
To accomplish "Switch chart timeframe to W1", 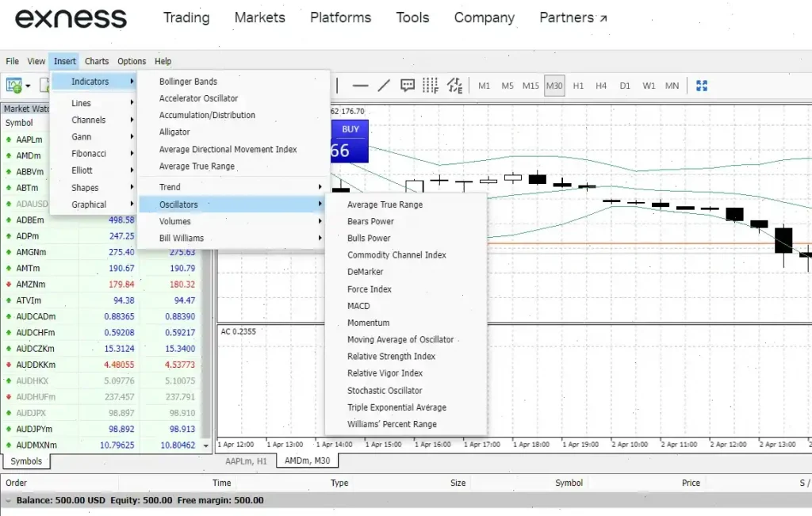I will pos(649,86).
